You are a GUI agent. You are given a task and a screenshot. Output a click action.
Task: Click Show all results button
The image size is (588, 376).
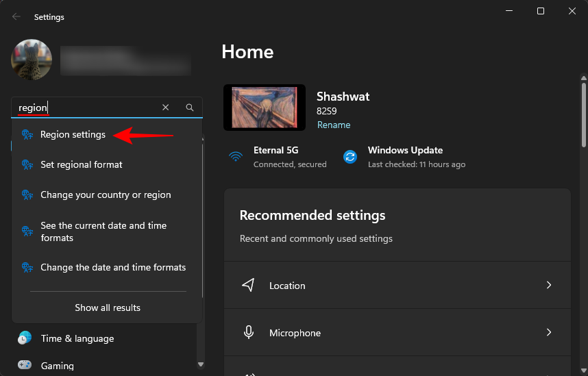tap(108, 308)
